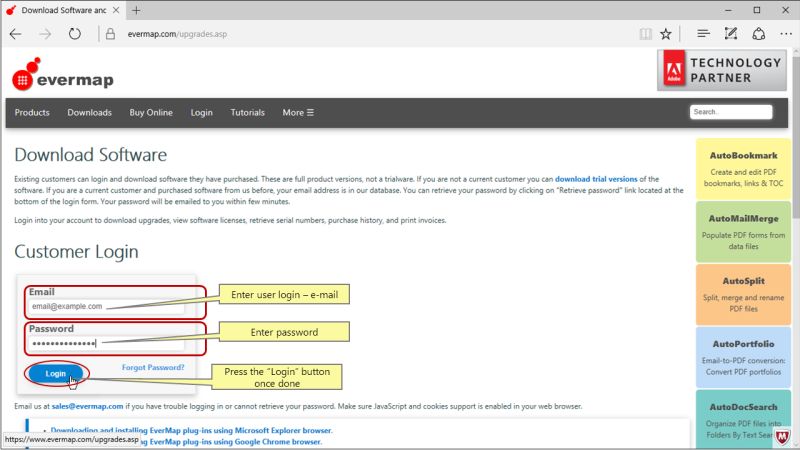Click the Adobe Technology Partner badge
This screenshot has height=450, width=800.
coord(722,70)
